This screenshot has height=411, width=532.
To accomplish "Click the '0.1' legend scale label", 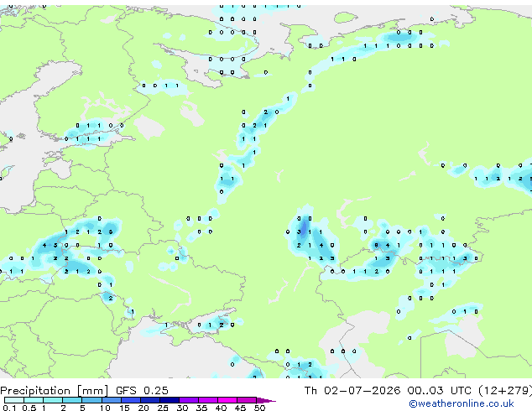I will click(x=9, y=408).
